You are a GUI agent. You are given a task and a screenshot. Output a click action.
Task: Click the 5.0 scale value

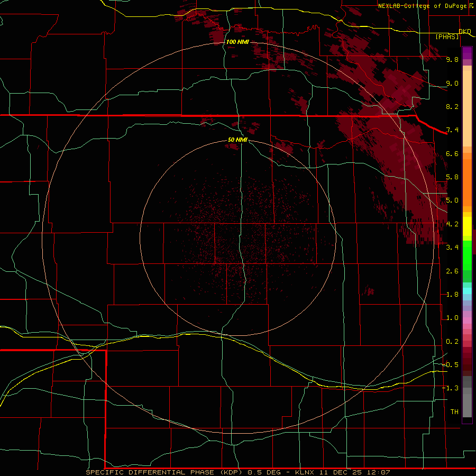pos(452,200)
